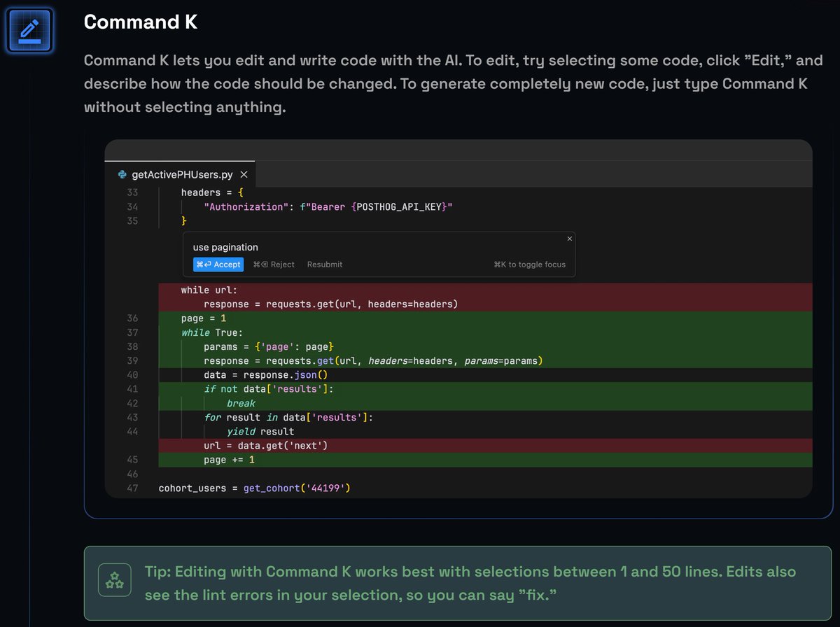Click the curly brace on line 35
Image resolution: width=840 pixels, height=627 pixels.
(x=183, y=220)
